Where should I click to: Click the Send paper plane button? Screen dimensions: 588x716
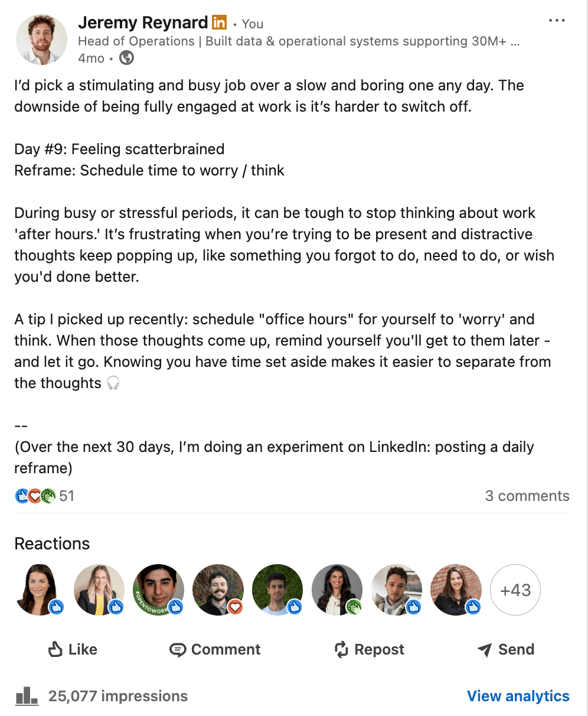505,649
